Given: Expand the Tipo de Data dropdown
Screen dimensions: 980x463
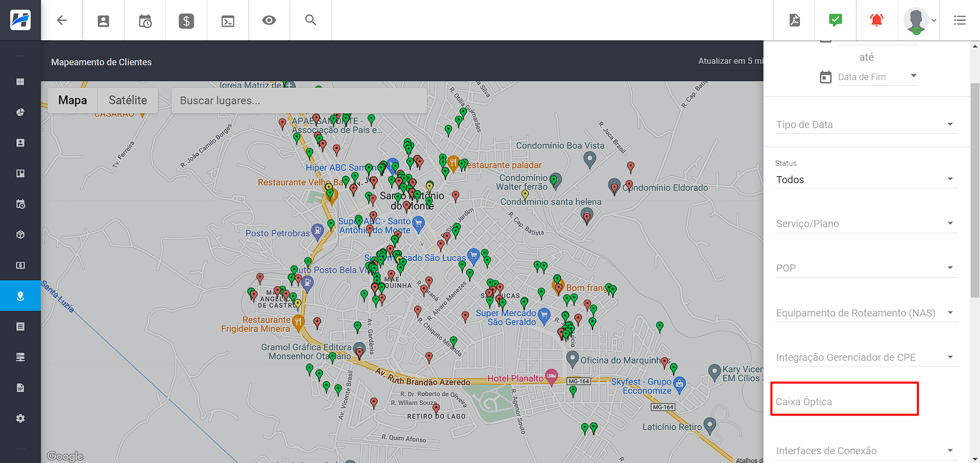Looking at the screenshot, I should pyautogui.click(x=867, y=125).
